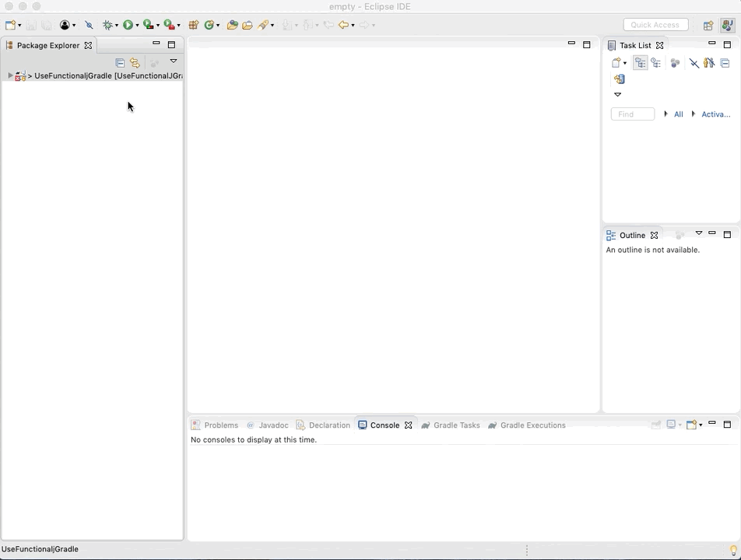Click the Forward navigation arrow

coord(364,25)
